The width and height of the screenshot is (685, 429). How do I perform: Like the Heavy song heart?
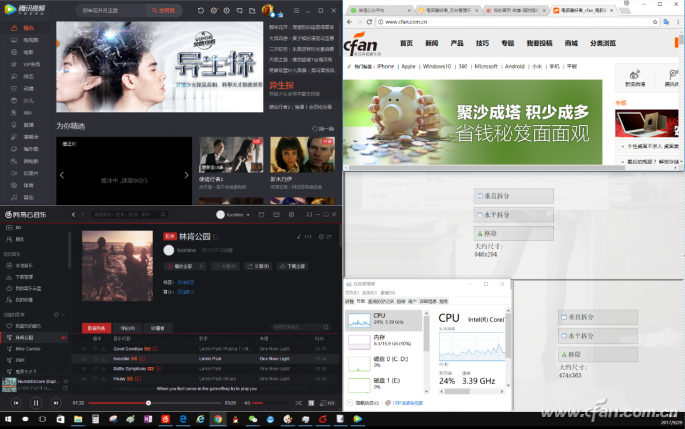95,379
